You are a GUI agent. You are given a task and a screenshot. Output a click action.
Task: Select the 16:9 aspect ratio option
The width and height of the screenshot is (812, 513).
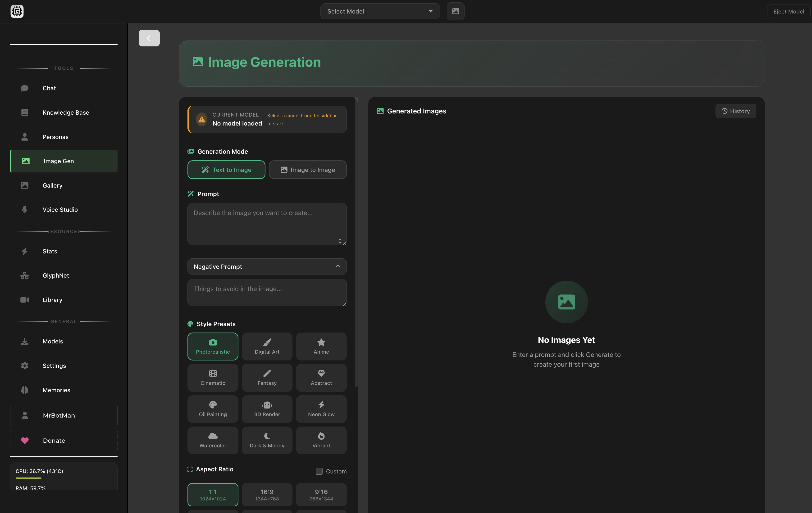click(x=267, y=495)
